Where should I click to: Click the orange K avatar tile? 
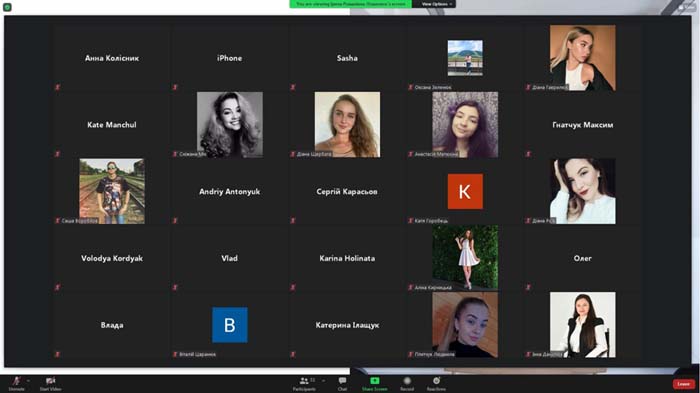[465, 192]
